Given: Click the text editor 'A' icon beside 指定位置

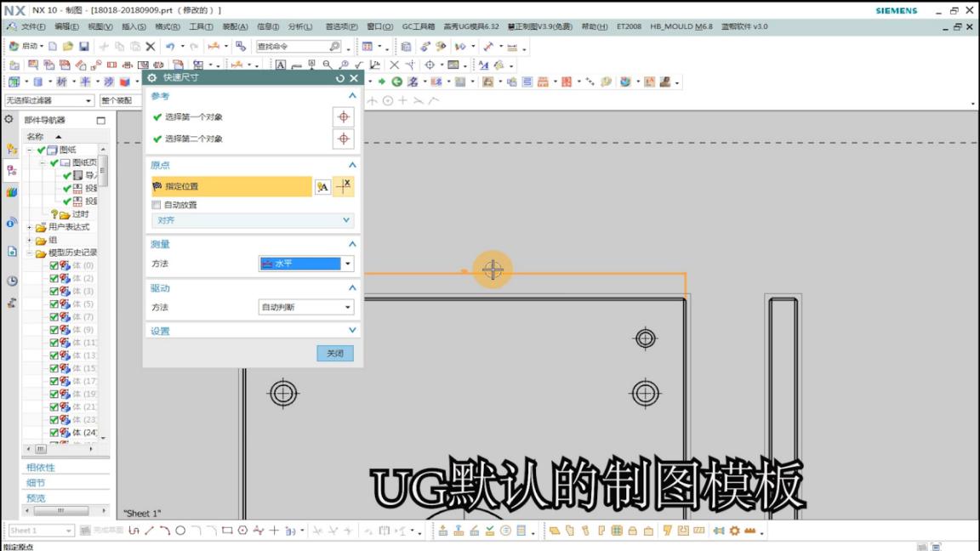Looking at the screenshot, I should coord(322,186).
